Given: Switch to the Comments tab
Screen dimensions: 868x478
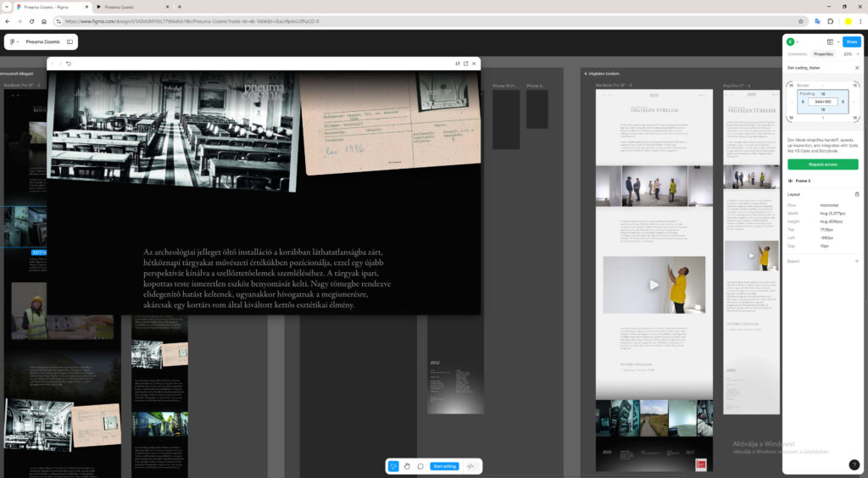Looking at the screenshot, I should (797, 54).
